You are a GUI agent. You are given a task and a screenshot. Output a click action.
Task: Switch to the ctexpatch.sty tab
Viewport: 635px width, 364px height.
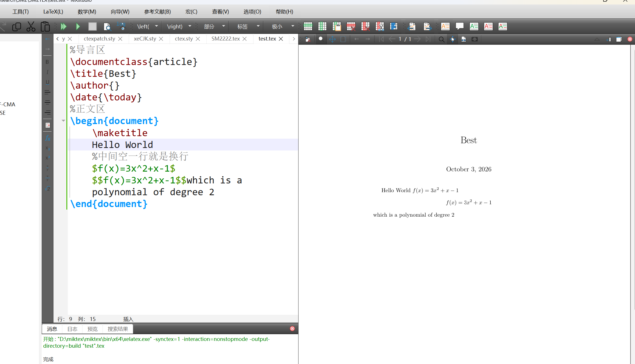pos(99,39)
